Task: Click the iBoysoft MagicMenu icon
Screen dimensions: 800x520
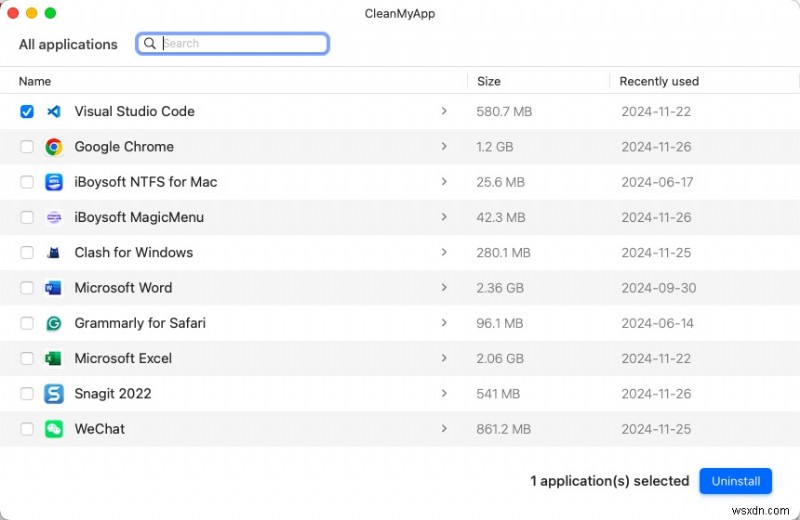Action: [54, 217]
